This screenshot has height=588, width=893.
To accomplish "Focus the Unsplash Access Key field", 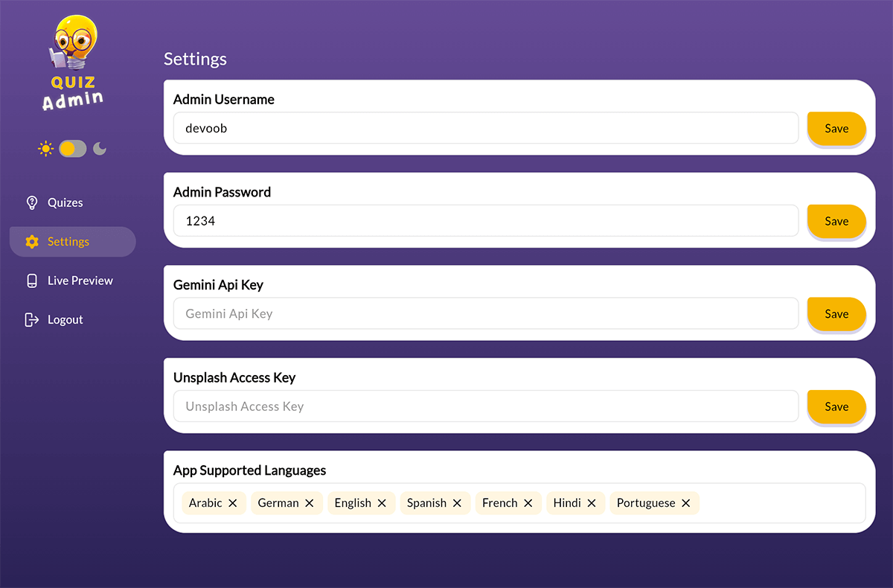I will click(485, 406).
